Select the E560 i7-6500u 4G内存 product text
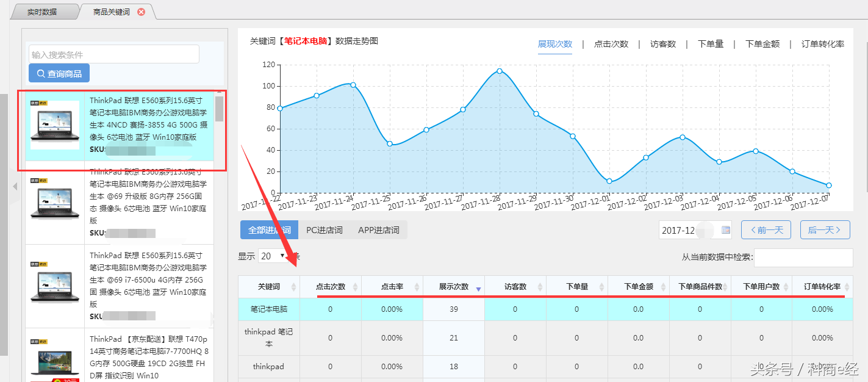Image resolution: width=868 pixels, height=382 pixels. tap(148, 279)
